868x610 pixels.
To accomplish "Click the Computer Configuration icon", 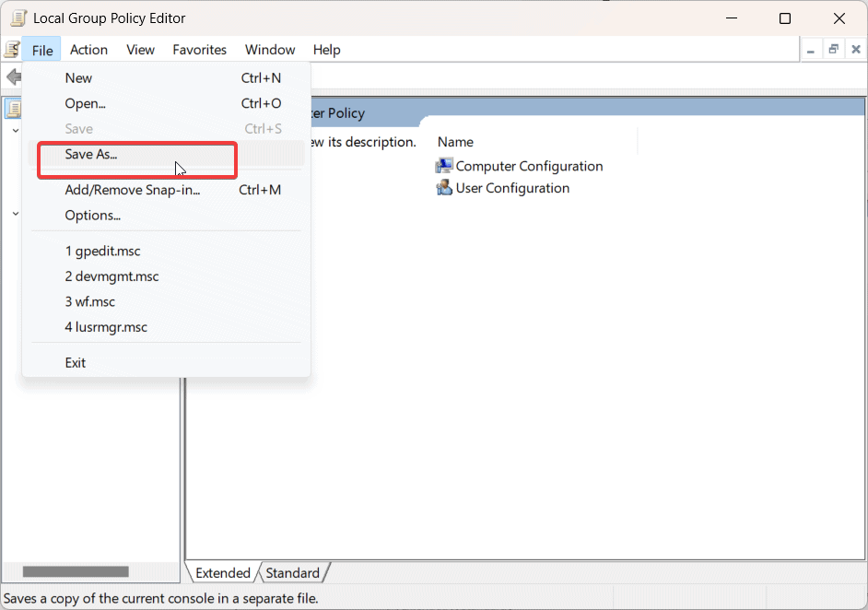I will click(x=444, y=166).
